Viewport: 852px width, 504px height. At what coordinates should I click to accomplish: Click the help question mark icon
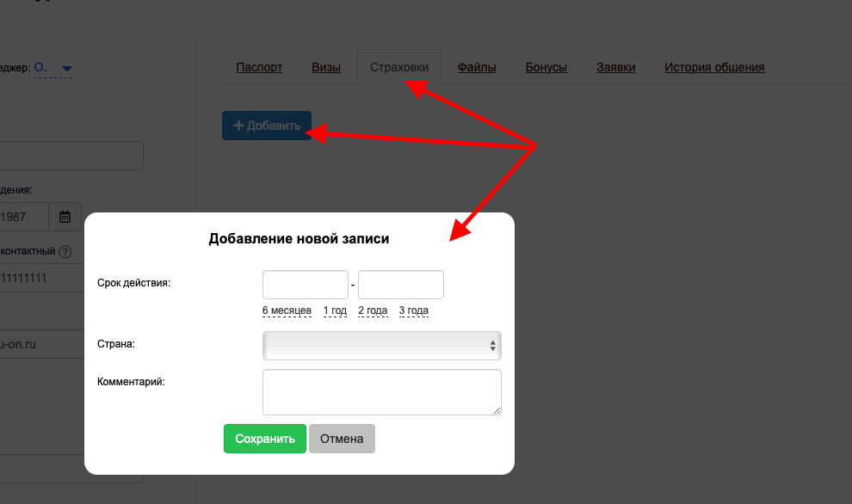coord(65,252)
